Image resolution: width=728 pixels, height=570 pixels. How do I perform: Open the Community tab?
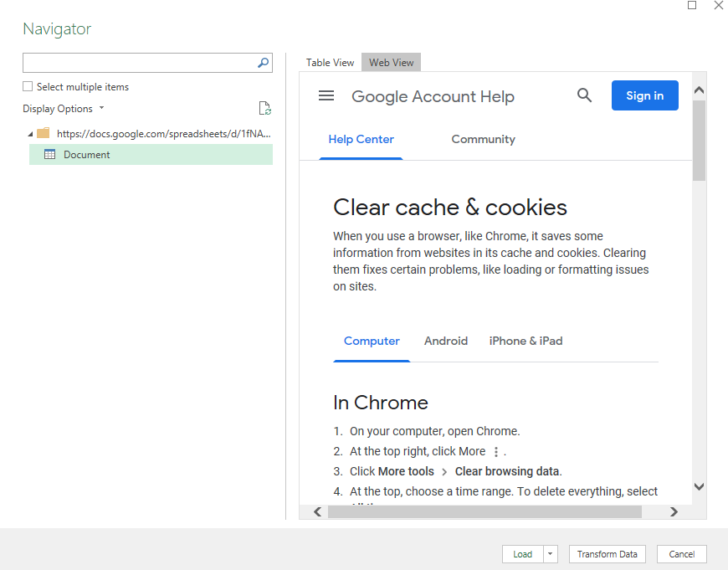click(483, 139)
